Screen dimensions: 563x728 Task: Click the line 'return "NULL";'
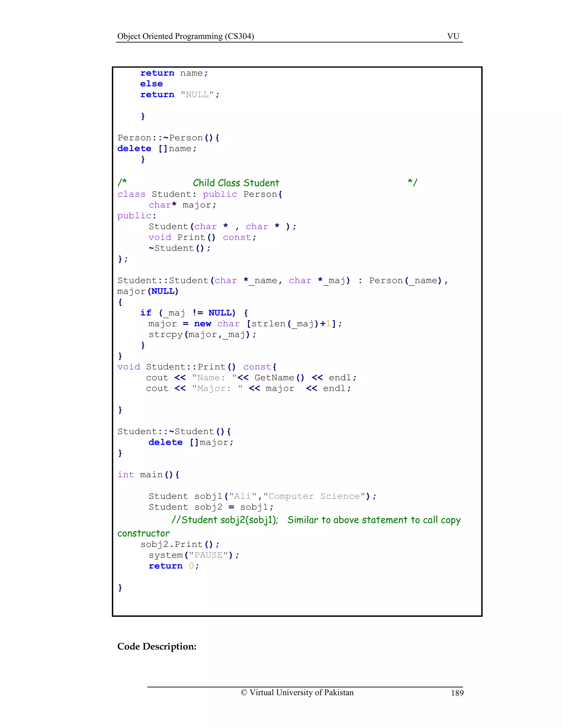(180, 95)
